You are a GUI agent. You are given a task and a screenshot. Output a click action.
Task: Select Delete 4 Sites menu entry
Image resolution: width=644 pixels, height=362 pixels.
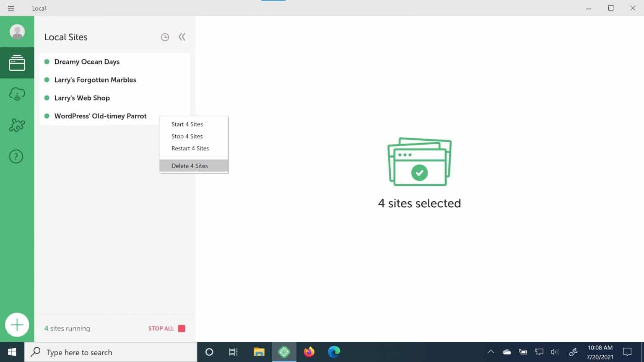[x=190, y=166]
